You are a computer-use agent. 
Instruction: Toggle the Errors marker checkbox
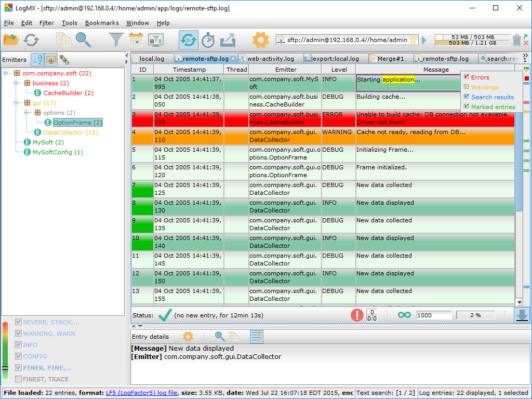pyautogui.click(x=467, y=77)
